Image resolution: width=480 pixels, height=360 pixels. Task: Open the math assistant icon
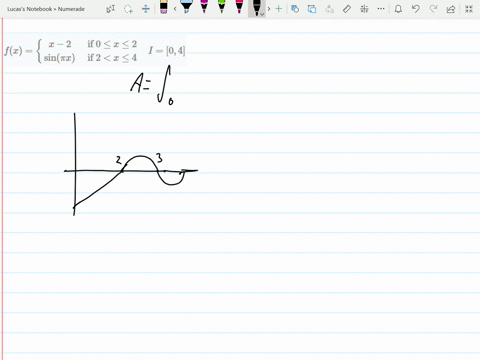(364, 9)
